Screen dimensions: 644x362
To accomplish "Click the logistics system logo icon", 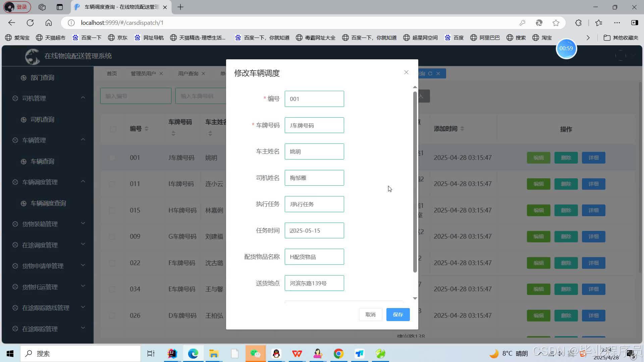I will (x=33, y=56).
